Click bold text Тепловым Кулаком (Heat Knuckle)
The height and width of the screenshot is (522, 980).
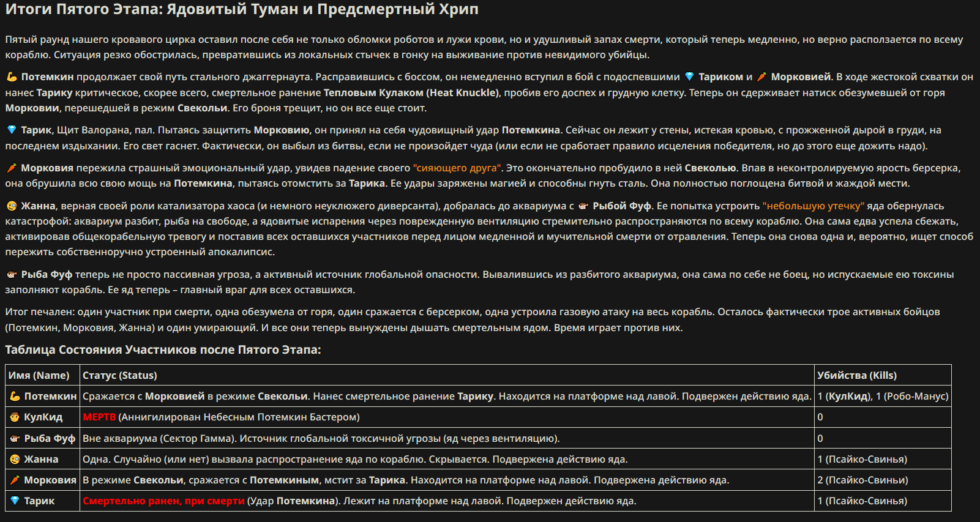(411, 92)
